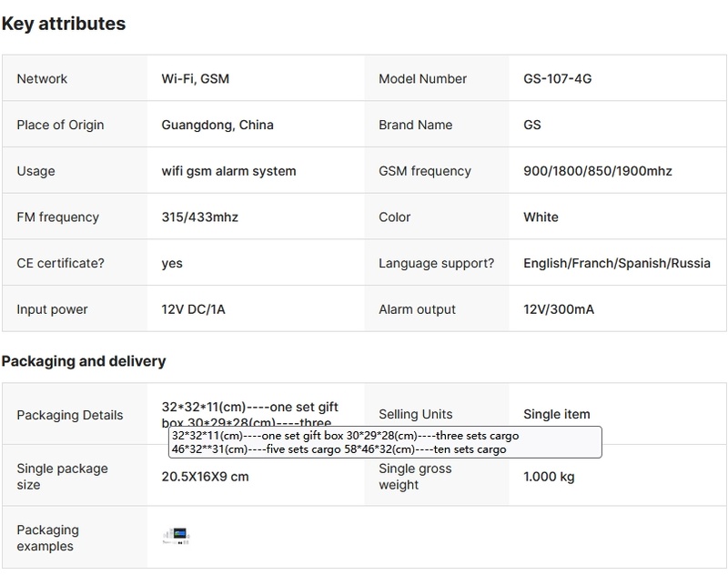Click the GS-107-4G model number value

[558, 79]
